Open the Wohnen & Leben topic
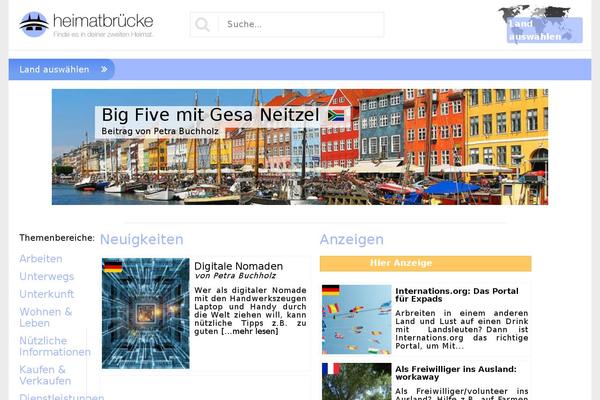Viewport: 600px width, 400px height. point(46,317)
